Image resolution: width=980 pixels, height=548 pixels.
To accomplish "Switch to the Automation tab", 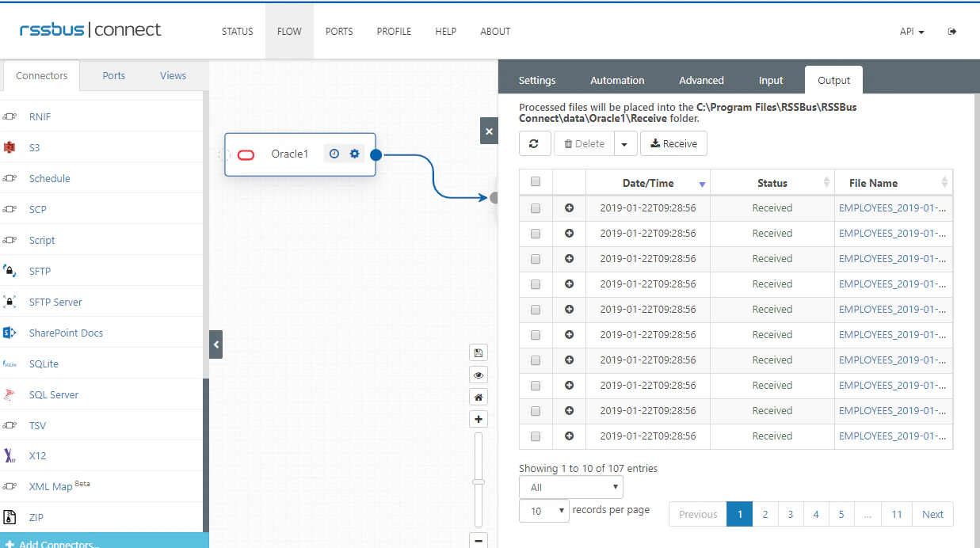I will (x=617, y=80).
